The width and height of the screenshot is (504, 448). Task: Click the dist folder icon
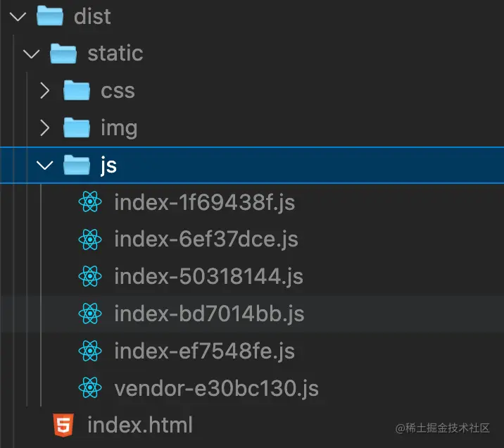click(50, 15)
